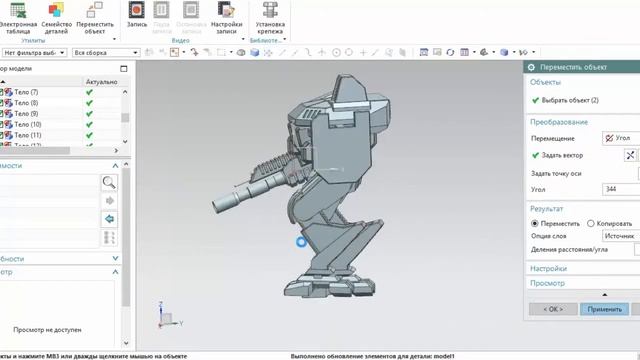The height and width of the screenshot is (360, 640).
Task: Click the blue left arrow in the left panel
Action: click(x=109, y=219)
